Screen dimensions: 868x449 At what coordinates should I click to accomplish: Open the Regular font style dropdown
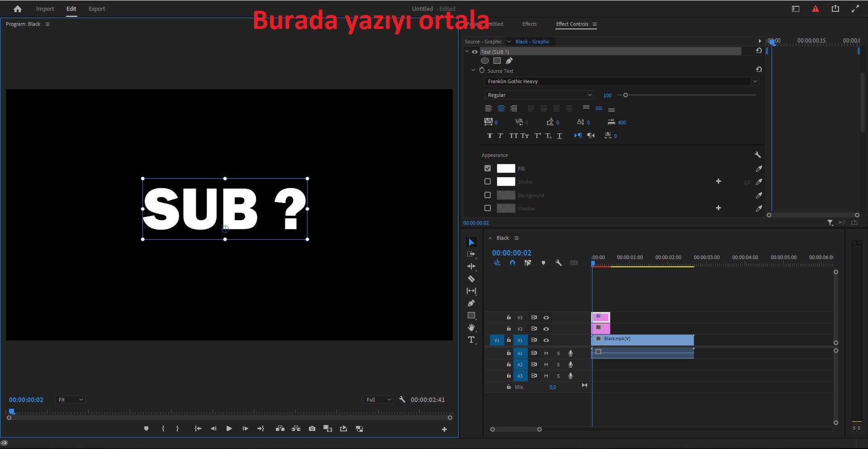590,95
